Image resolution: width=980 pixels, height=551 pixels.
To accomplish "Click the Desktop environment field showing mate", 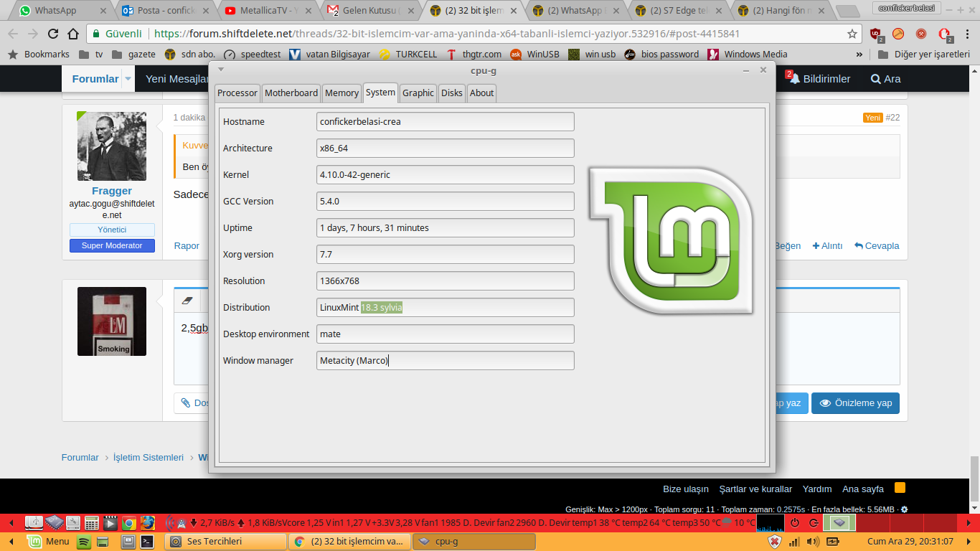I will [446, 334].
